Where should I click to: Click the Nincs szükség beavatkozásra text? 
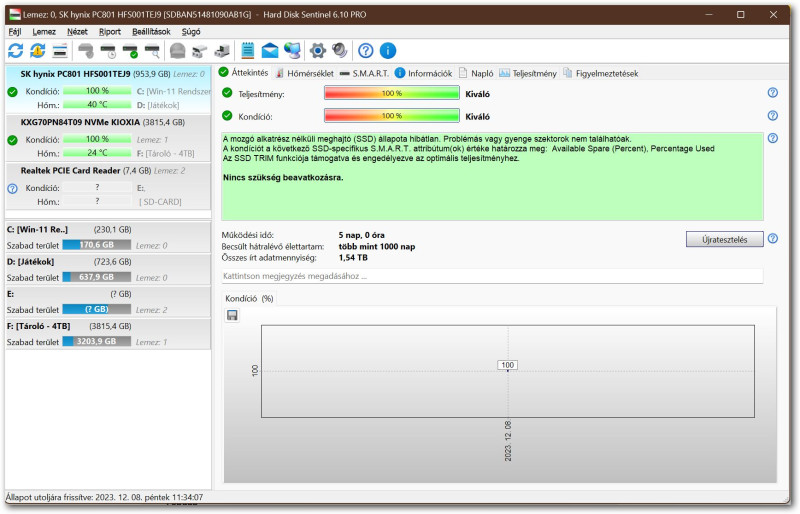pos(283,178)
